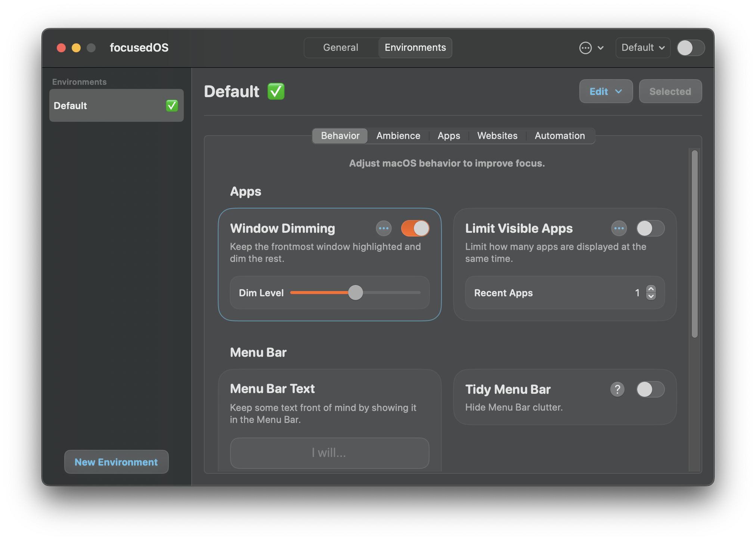Open Window Dimming options ellipsis button

(384, 228)
